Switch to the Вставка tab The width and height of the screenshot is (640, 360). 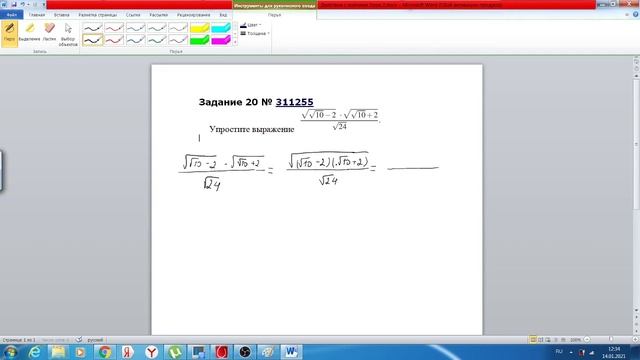[62, 15]
